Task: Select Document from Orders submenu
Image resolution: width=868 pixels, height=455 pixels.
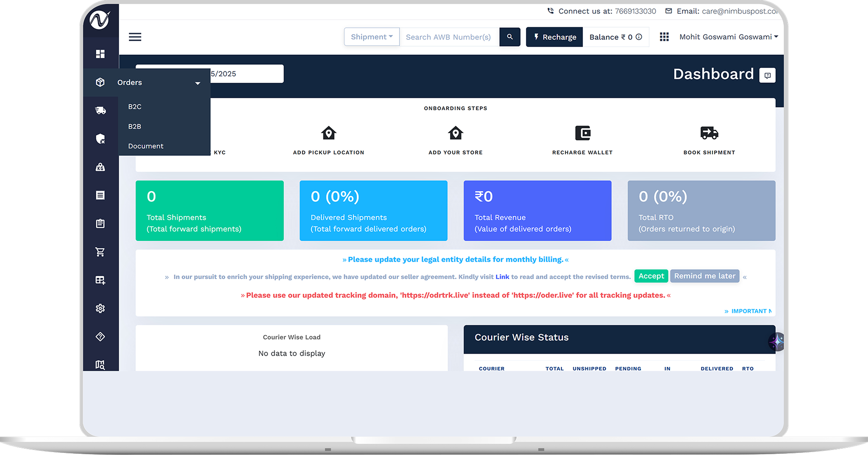Action: tap(146, 146)
